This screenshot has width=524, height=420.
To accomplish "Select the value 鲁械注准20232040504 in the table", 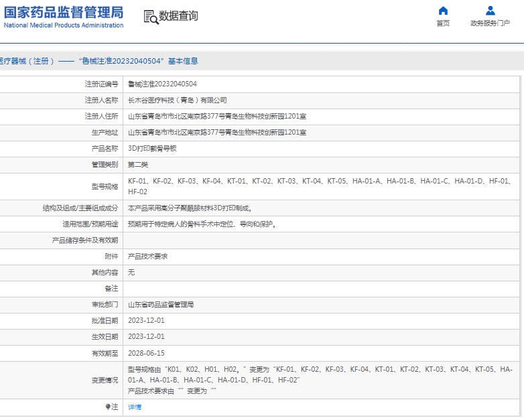I will pos(162,84).
